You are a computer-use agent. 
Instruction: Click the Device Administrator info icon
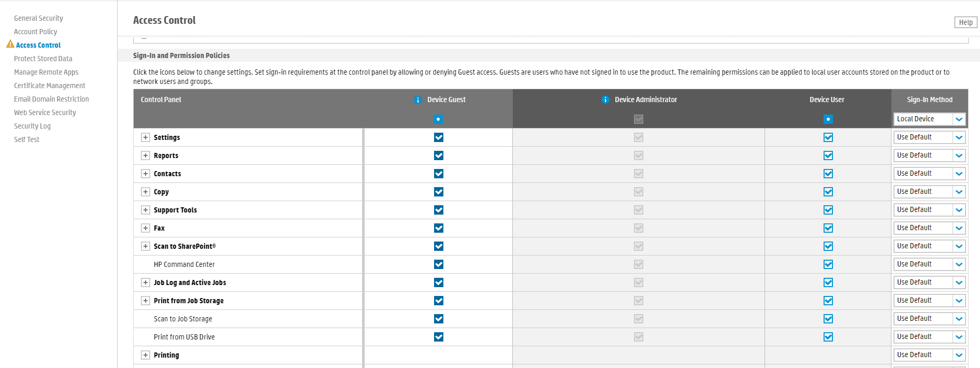pos(606,100)
